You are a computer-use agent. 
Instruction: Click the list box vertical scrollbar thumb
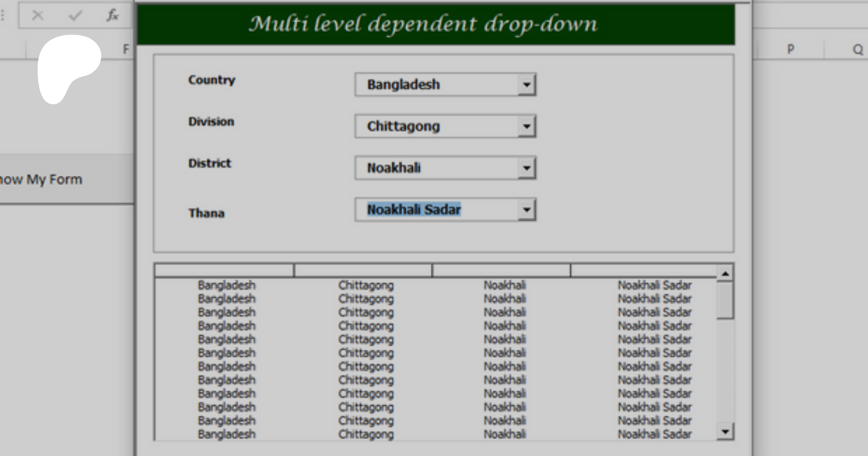pyautogui.click(x=725, y=300)
